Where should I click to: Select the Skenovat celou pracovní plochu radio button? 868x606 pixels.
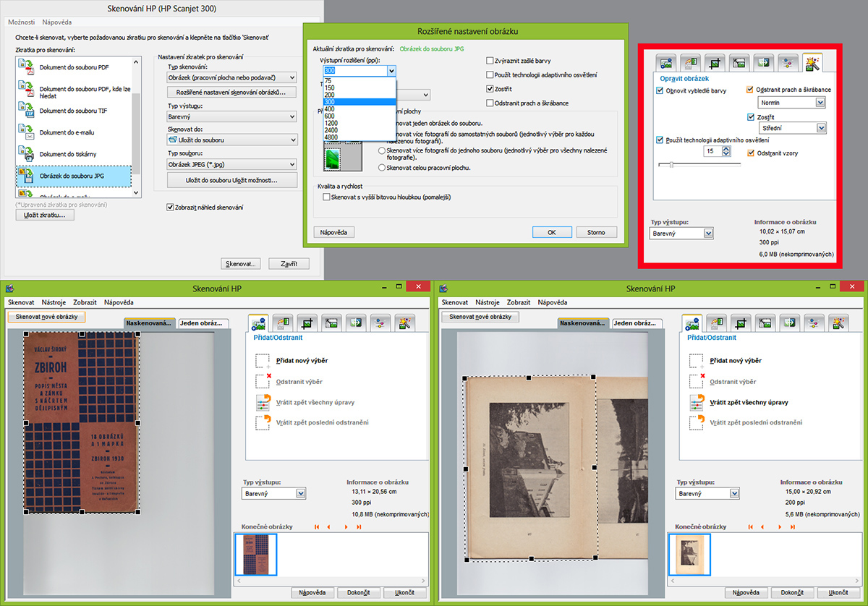click(382, 168)
